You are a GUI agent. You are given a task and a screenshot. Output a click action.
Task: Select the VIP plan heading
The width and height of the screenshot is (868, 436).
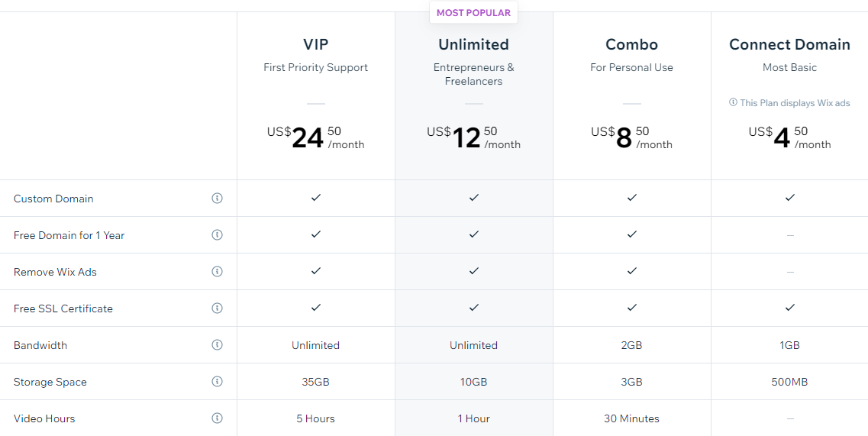pos(316,44)
